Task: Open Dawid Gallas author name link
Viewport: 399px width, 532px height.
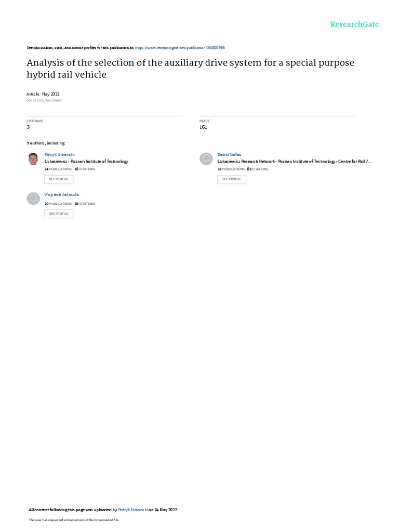Action: pyautogui.click(x=229, y=154)
